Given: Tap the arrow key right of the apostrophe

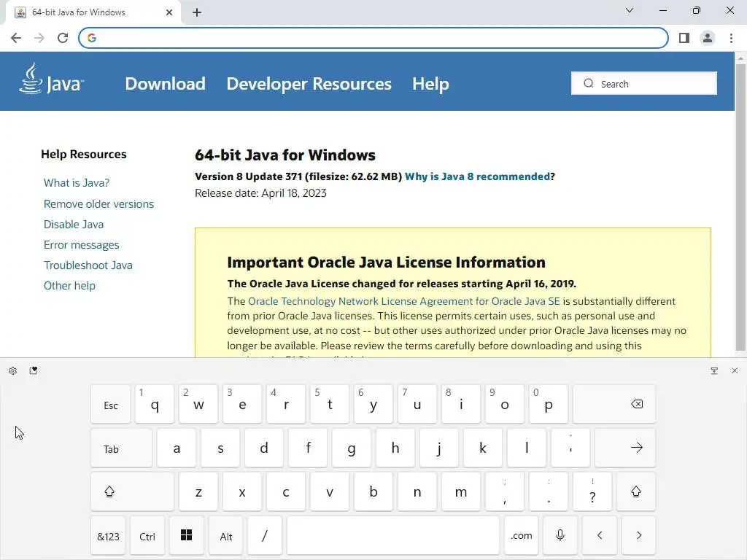Looking at the screenshot, I should [x=625, y=448].
